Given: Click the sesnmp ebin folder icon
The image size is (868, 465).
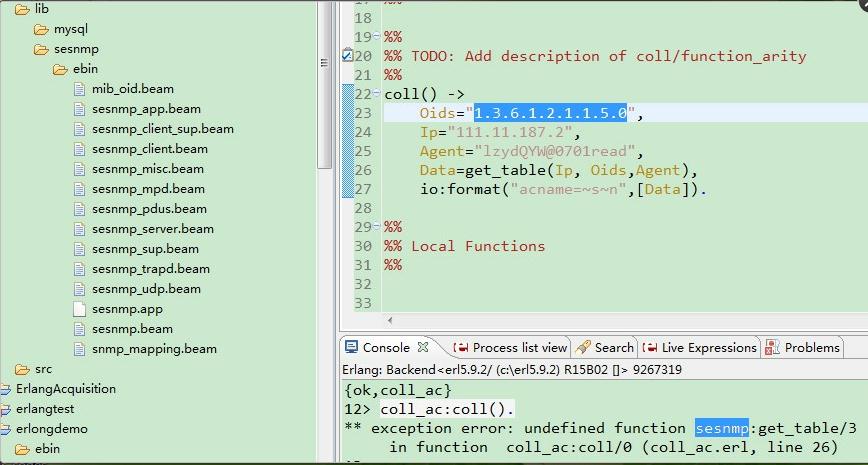Looking at the screenshot, I should click(60, 69).
